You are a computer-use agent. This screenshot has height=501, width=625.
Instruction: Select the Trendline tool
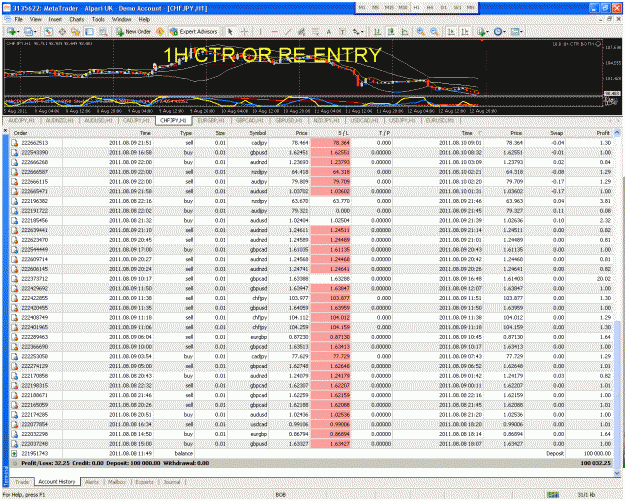coord(288,31)
